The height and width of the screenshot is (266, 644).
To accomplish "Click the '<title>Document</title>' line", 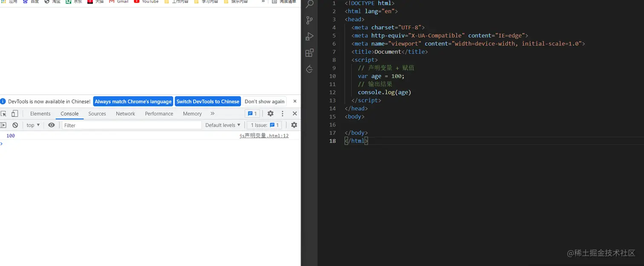I will (x=390, y=52).
